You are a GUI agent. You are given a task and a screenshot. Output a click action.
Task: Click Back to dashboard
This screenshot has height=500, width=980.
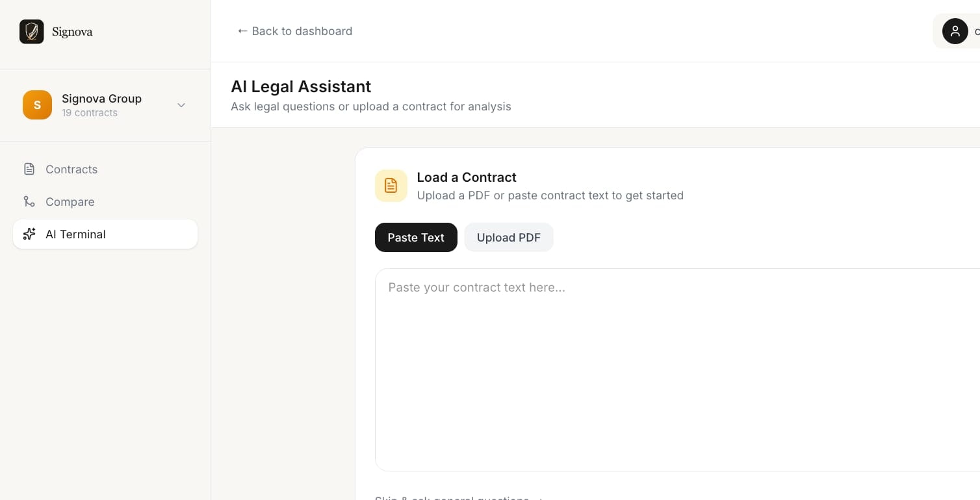295,31
